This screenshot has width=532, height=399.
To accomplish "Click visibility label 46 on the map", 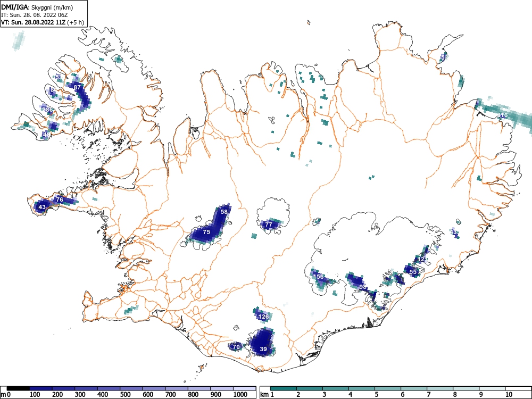I will pos(47,135).
